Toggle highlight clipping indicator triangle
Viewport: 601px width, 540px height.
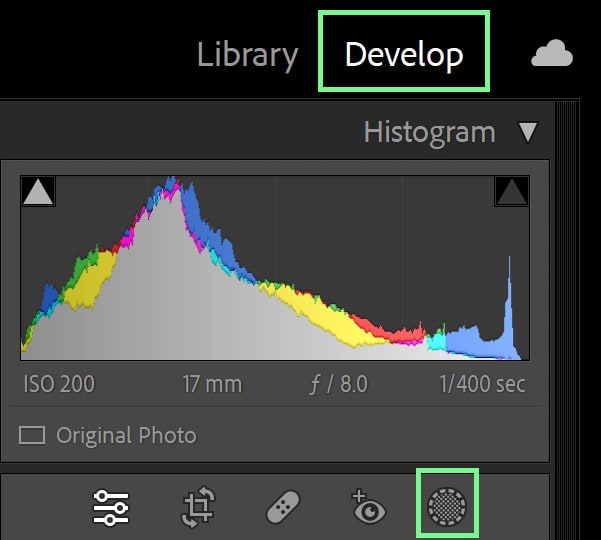click(512, 191)
